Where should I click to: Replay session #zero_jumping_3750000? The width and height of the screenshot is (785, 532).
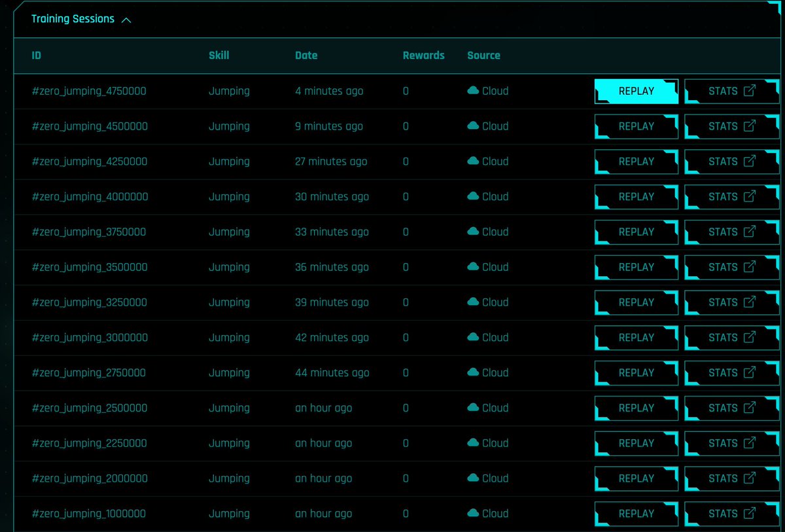tap(636, 232)
